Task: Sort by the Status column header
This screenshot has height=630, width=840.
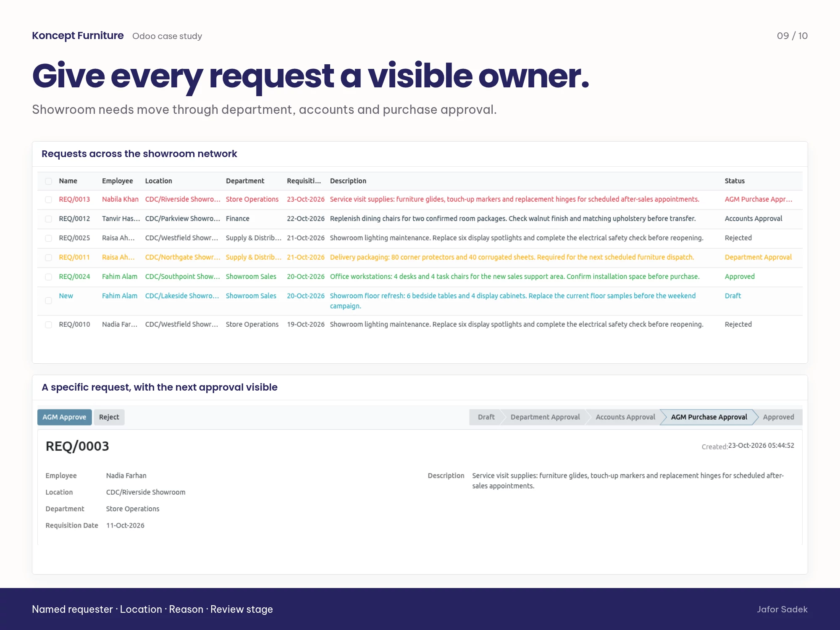Action: tap(735, 181)
